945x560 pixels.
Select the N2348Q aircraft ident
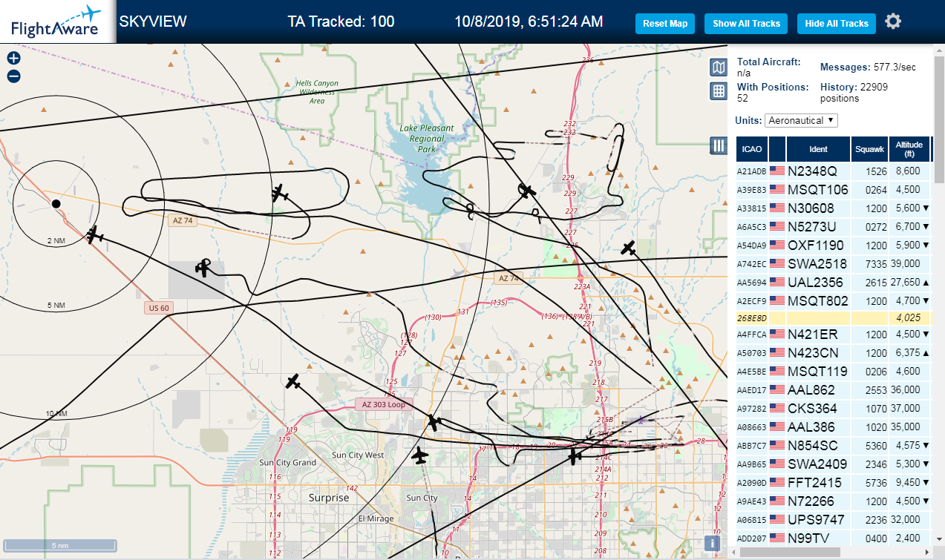812,171
